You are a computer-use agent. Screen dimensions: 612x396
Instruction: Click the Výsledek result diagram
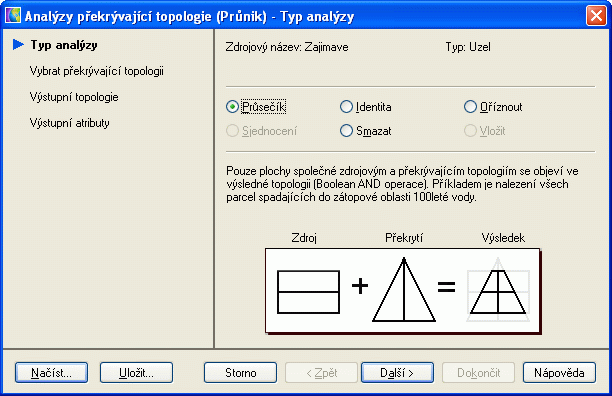(498, 289)
